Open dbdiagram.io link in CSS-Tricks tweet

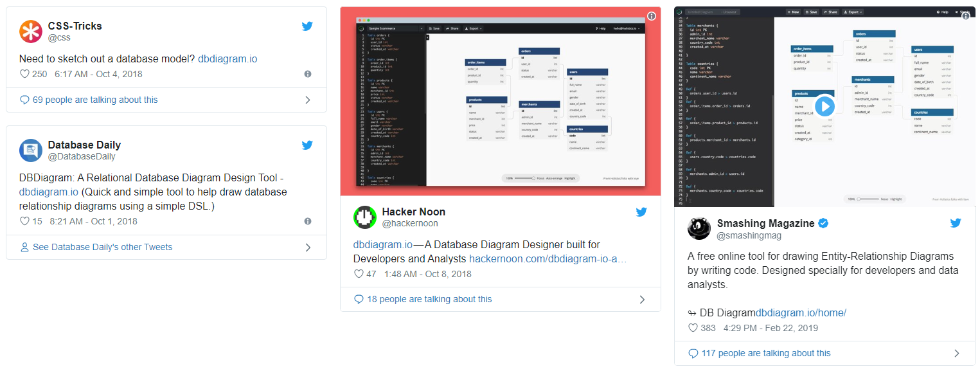pos(227,59)
